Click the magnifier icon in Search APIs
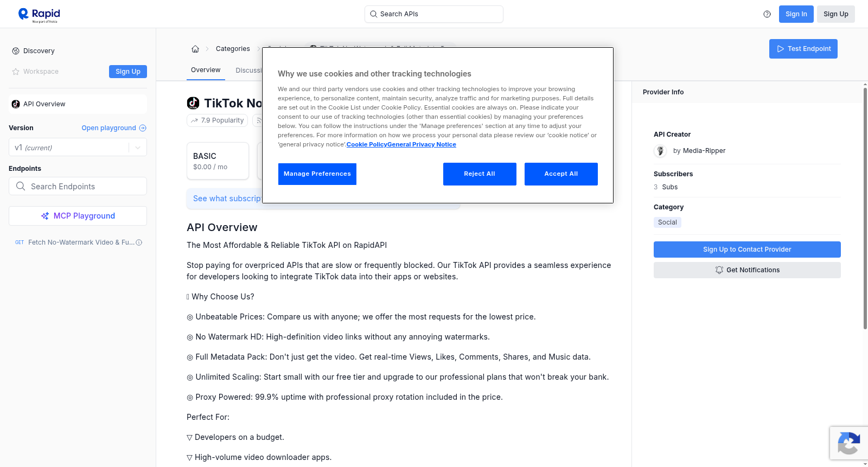The width and height of the screenshot is (868, 467). click(374, 14)
